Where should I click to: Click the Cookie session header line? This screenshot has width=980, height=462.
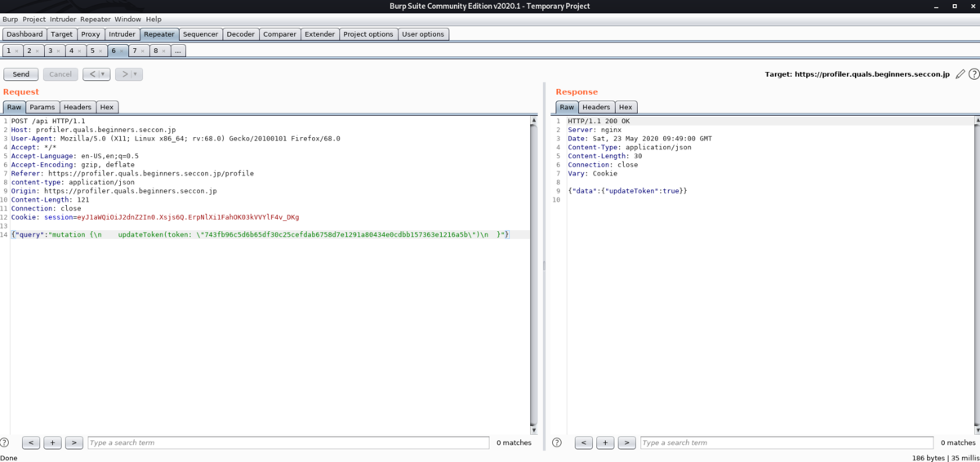155,217
